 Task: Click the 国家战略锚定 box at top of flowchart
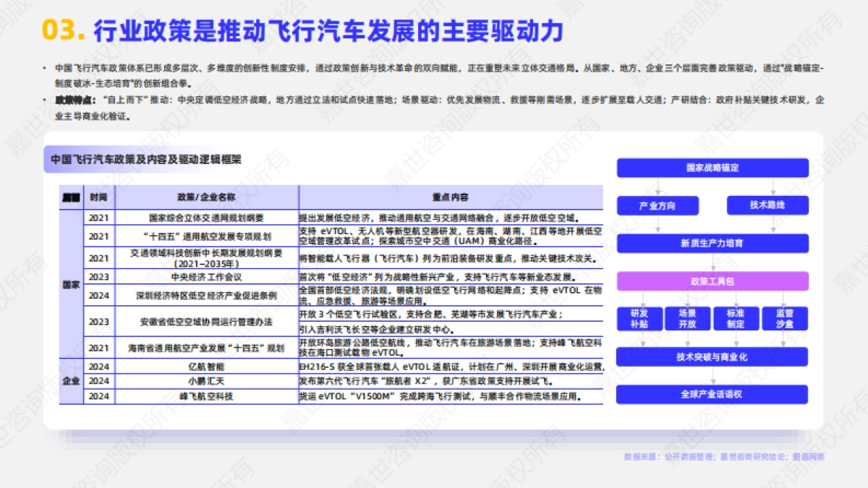click(x=712, y=168)
